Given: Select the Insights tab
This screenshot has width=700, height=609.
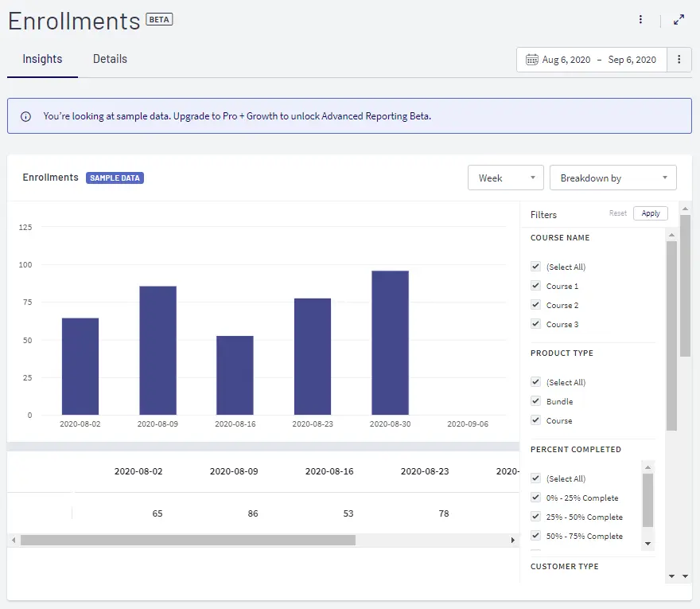Looking at the screenshot, I should 42,59.
